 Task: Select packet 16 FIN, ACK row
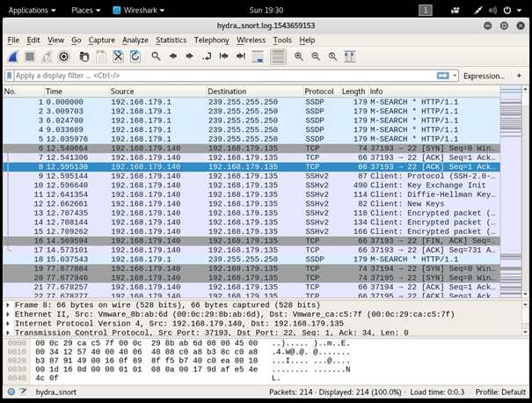point(251,241)
